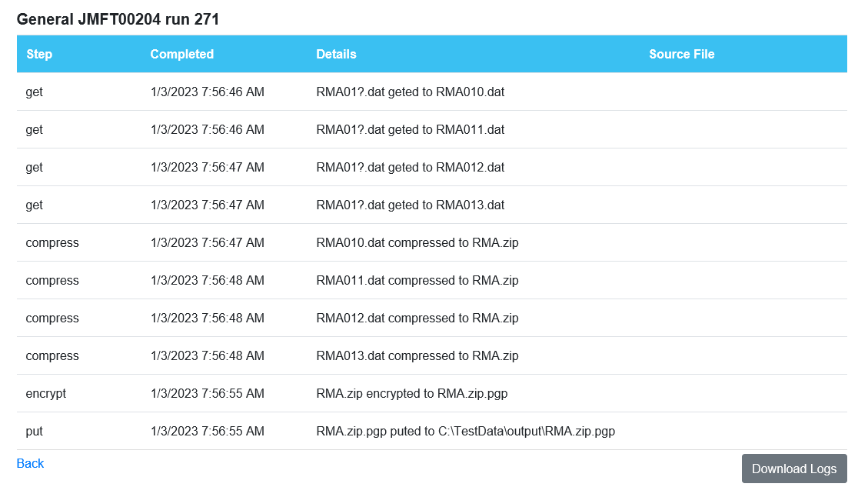Select details 'RMA011.dat compressed to RMA.zip'

417,280
